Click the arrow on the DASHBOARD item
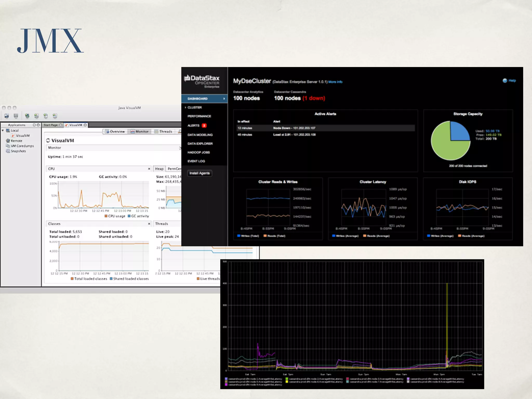Screen dimensions: 532x399 [x=224, y=99]
